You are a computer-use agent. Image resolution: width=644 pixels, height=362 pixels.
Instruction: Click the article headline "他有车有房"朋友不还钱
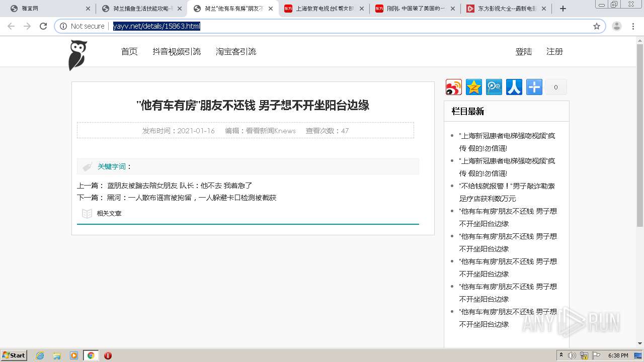pyautogui.click(x=253, y=105)
